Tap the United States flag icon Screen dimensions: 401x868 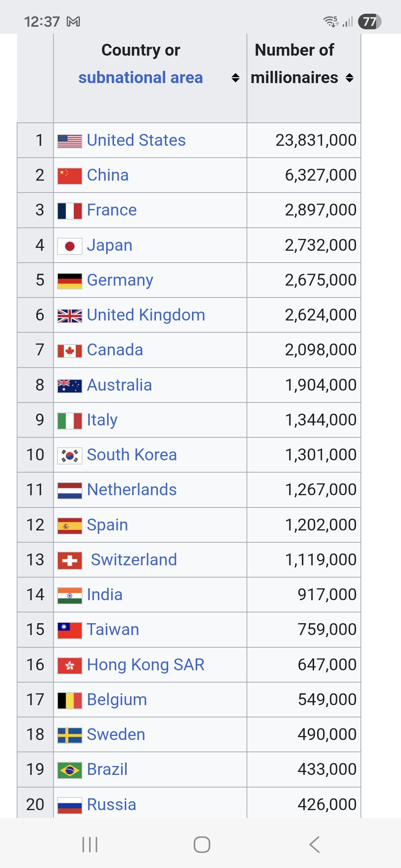[70, 141]
